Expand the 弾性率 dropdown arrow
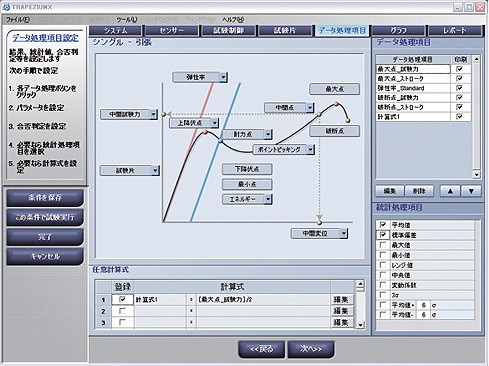The image size is (489, 366). [223, 77]
